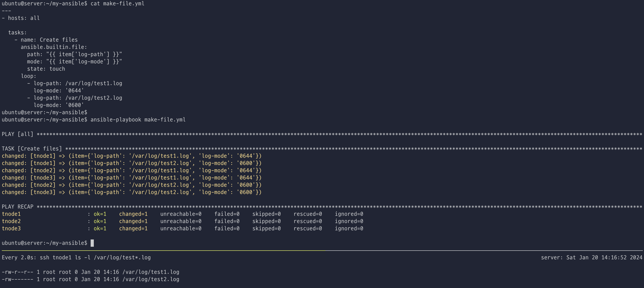Click the first changed line for tnode1
Image resolution: width=644 pixels, height=288 pixels.
pyautogui.click(x=131, y=156)
